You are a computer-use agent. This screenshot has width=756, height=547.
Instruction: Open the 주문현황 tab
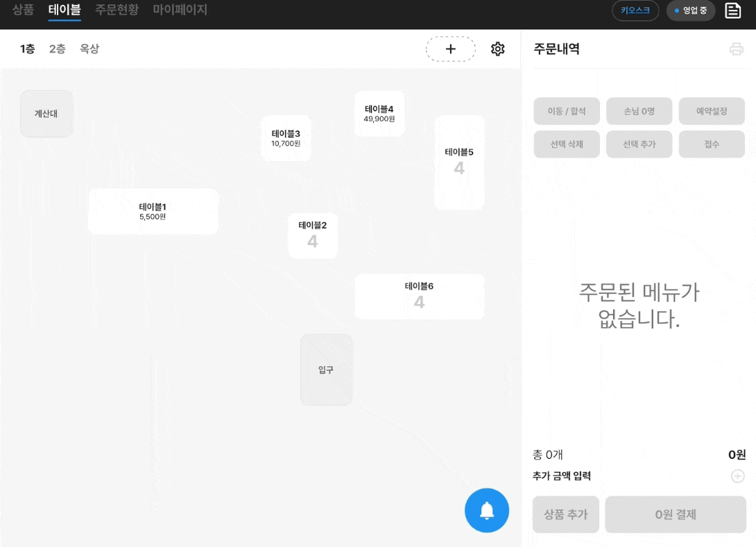click(x=117, y=10)
